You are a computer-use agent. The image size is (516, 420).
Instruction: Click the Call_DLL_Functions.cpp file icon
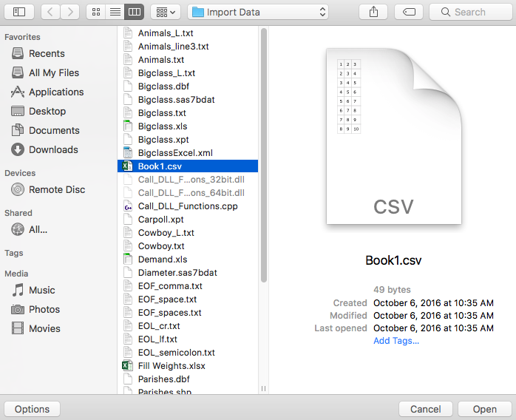pos(128,206)
